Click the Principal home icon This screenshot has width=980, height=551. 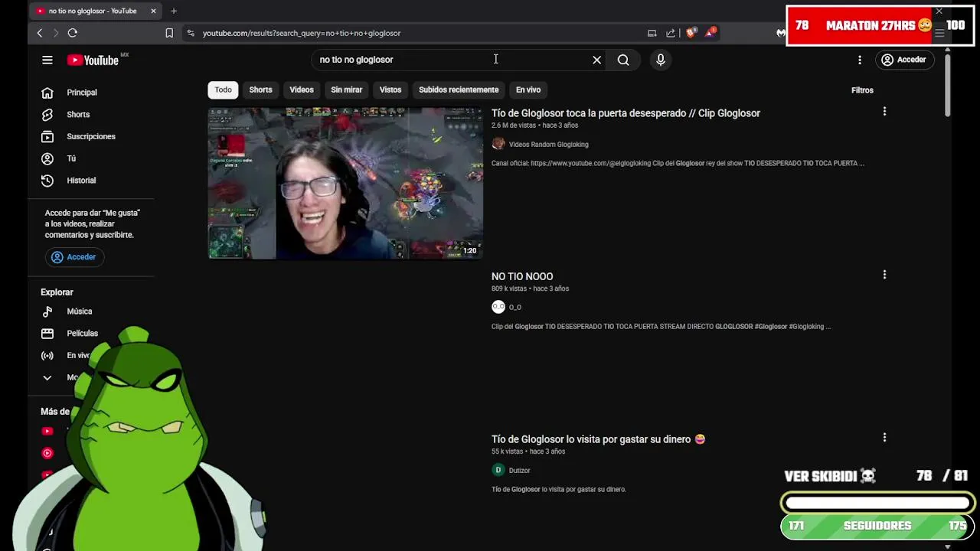pyautogui.click(x=47, y=93)
